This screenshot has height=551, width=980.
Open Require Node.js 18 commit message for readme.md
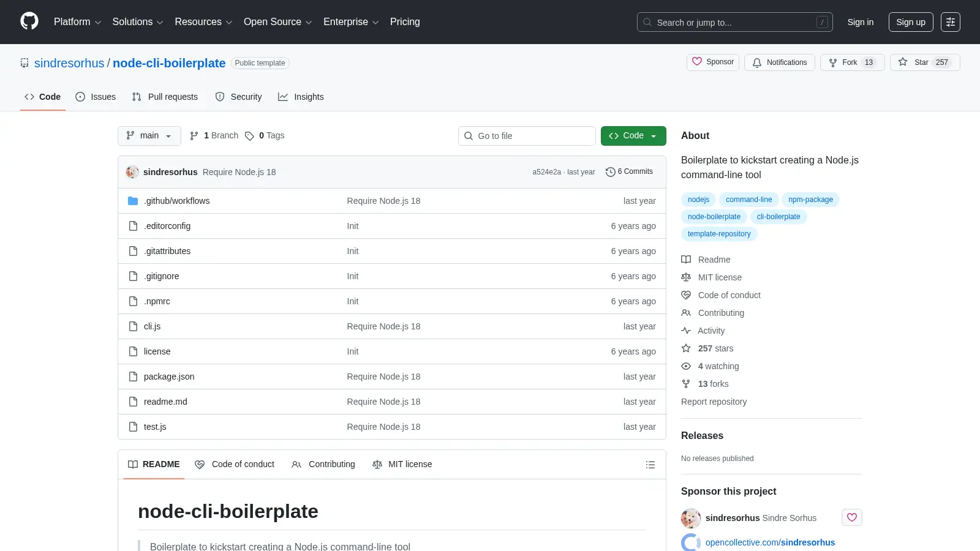coord(383,402)
